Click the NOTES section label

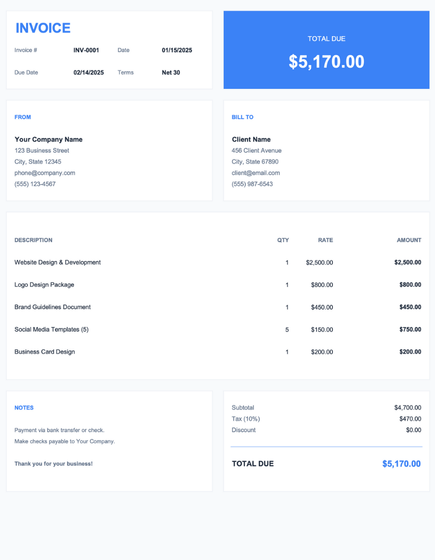(x=24, y=408)
